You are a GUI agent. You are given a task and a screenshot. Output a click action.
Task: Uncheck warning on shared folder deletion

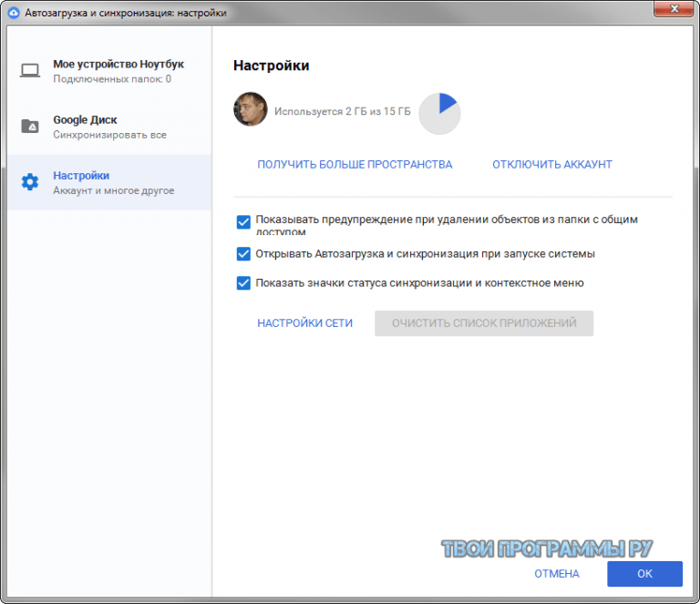[243, 221]
